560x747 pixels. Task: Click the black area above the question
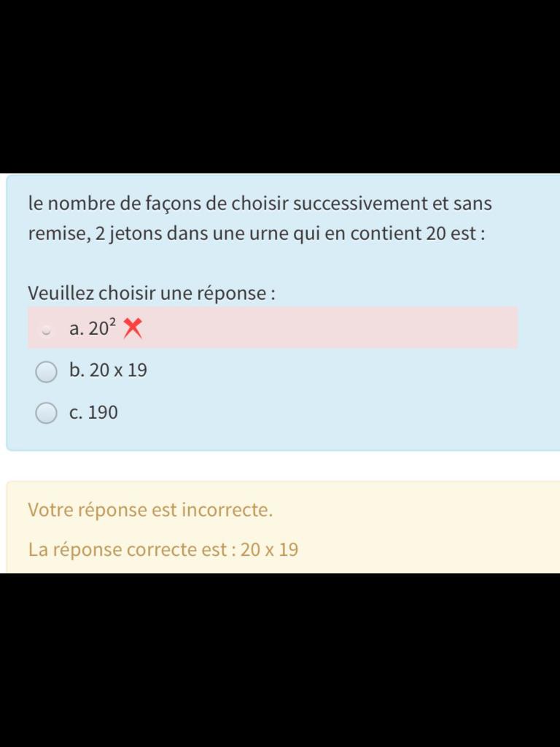click(280, 88)
